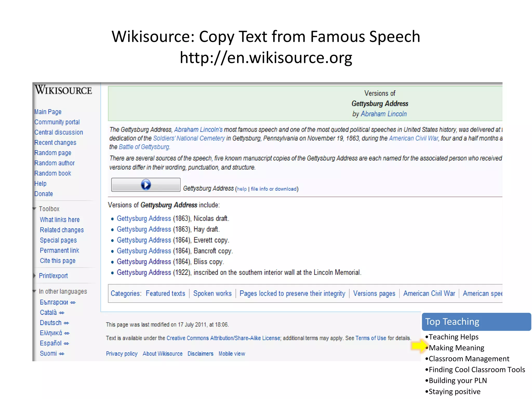Open Pages locked to preserve their integrity category
This screenshot has height=399, width=532.
pyautogui.click(x=292, y=293)
